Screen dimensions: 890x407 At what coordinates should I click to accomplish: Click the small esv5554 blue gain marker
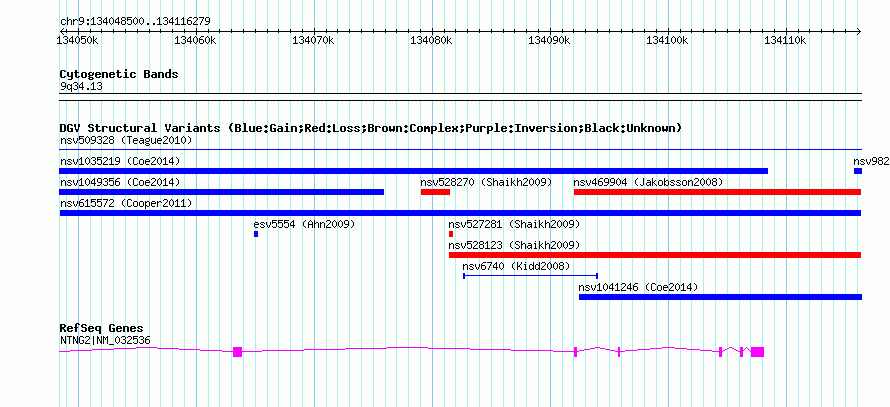(x=256, y=234)
